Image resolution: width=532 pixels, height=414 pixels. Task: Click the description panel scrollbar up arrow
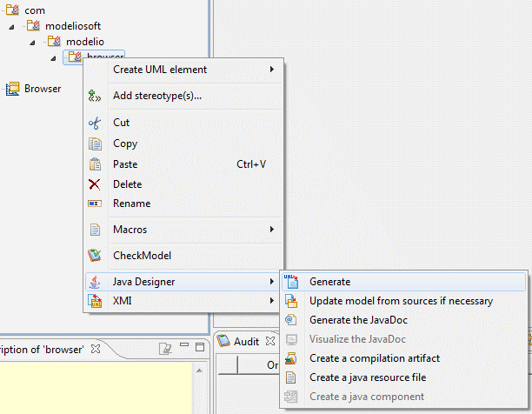click(200, 371)
